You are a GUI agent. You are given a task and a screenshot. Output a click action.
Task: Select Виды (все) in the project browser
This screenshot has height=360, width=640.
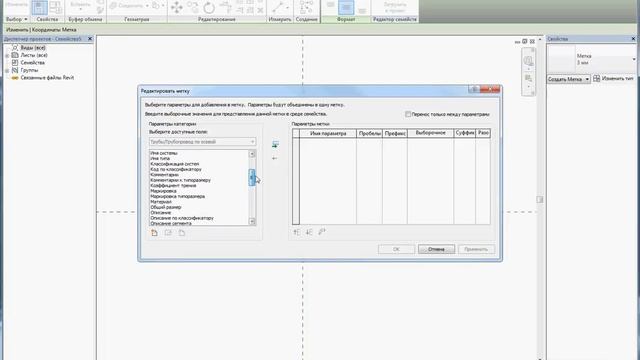33,48
